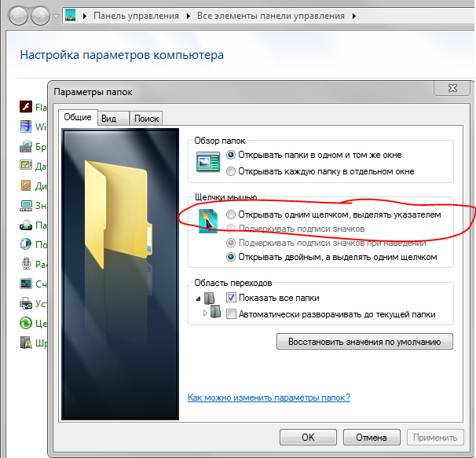
Task: Open the Flash Player control panel icon
Action: (x=24, y=107)
